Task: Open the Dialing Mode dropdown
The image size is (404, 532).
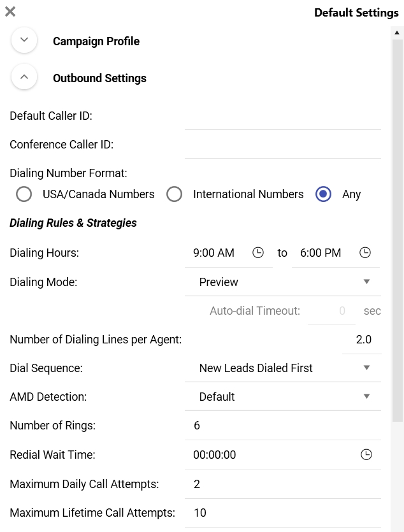Action: pyautogui.click(x=282, y=282)
